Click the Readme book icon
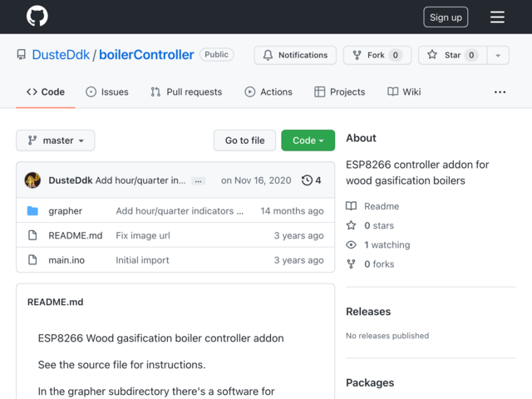Viewport: 532px width, 399px height. 352,206
